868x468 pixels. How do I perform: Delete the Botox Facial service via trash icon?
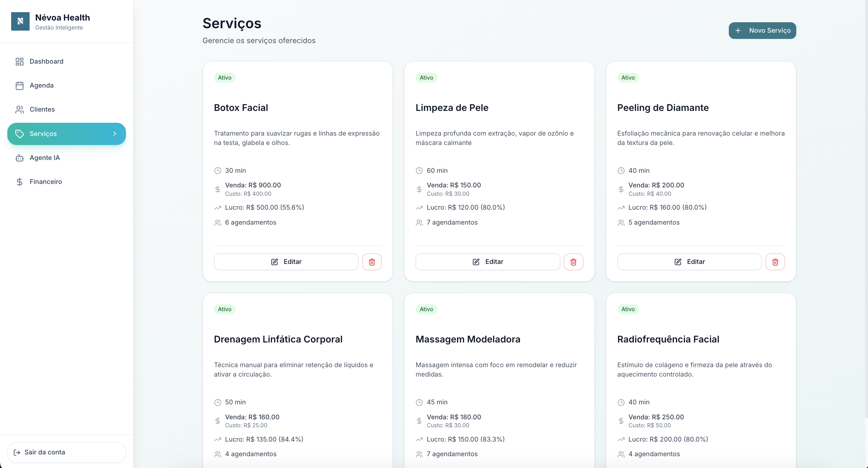pyautogui.click(x=372, y=262)
